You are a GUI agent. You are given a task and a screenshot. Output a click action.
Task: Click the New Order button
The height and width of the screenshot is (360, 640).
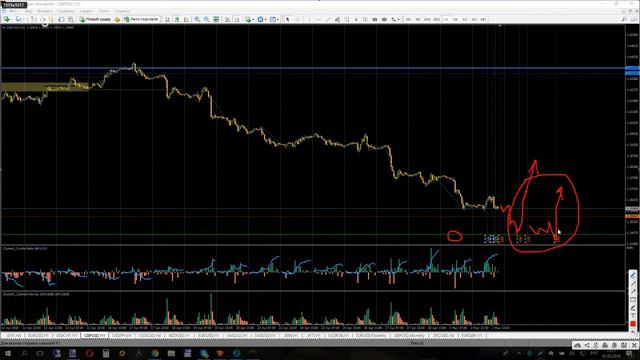click(x=96, y=19)
